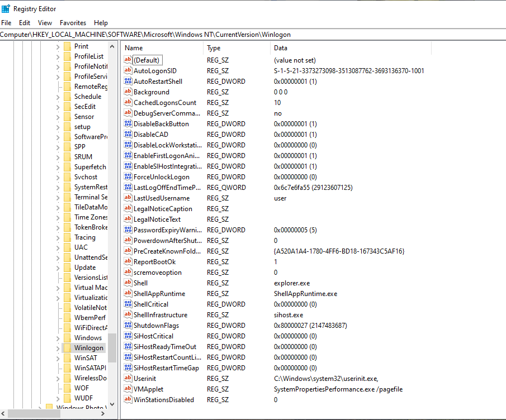Image resolution: width=506 pixels, height=420 pixels.
Task: Click the WinStationsDisabled value icon
Action: coord(128,400)
